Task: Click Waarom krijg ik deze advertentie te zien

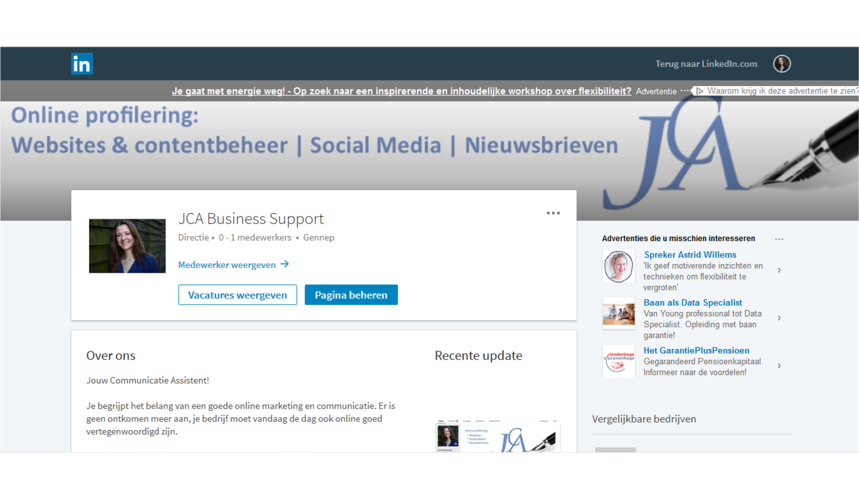Action: point(783,91)
